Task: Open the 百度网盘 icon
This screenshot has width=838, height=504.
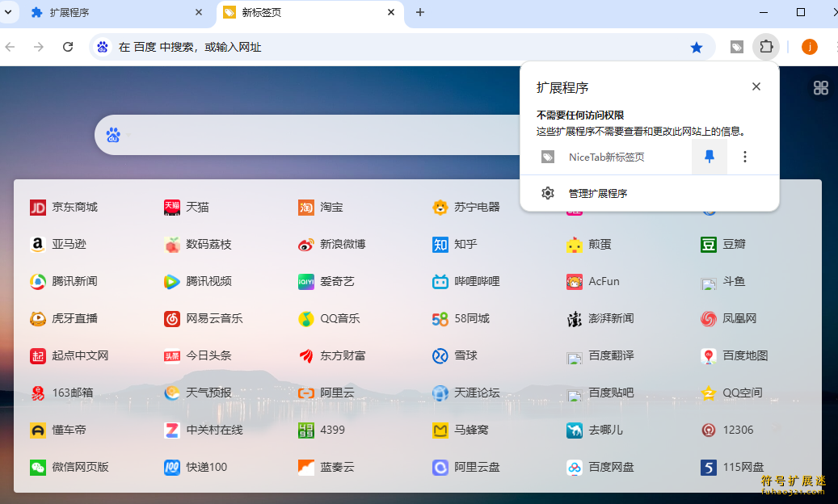Action: (574, 467)
